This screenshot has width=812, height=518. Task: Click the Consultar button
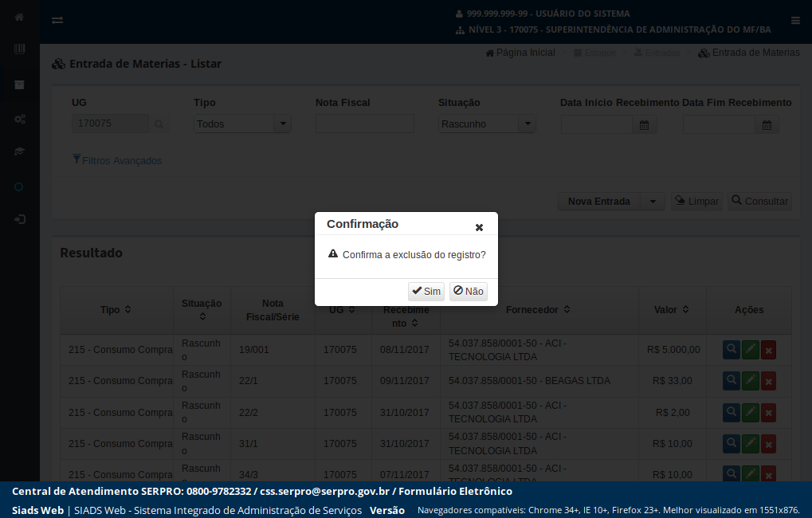point(759,202)
